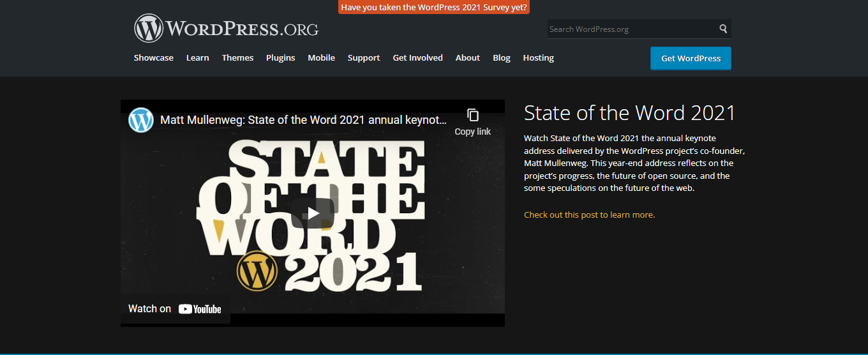Screen dimensions: 868x355
Task: Go to the Learn page
Action: point(197,57)
